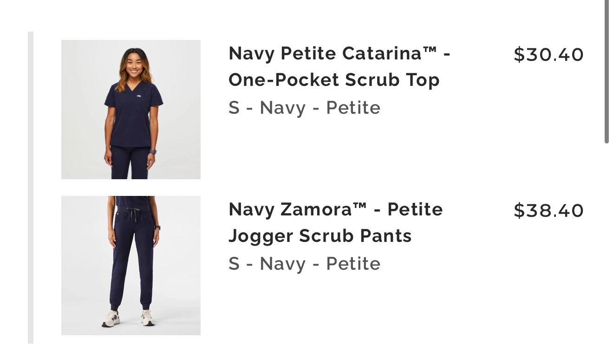Click the "Jogger Scrub Pants" title line
Screen dimensions: 613x364
click(320, 236)
